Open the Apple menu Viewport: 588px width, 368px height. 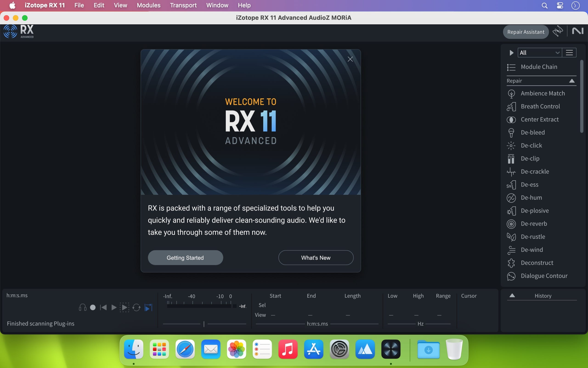(x=12, y=5)
